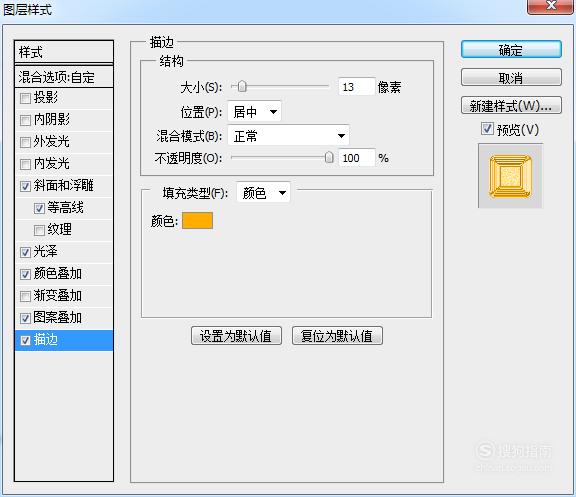Image resolution: width=576 pixels, height=497 pixels.
Task: Click the 大小 size slider handle
Action: pos(242,87)
